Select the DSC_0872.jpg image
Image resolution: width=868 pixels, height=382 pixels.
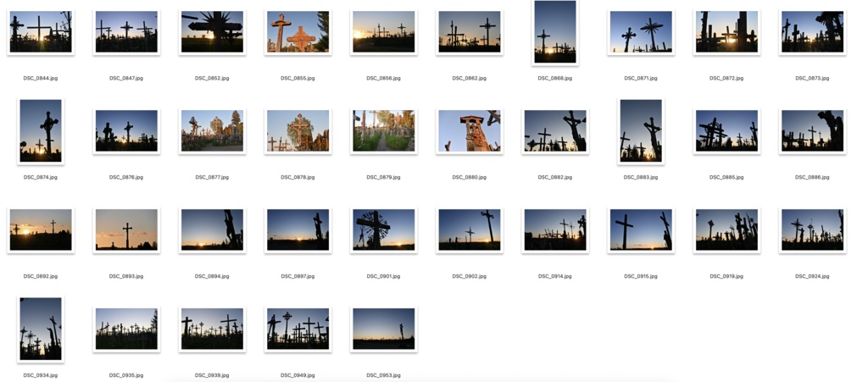point(726,32)
